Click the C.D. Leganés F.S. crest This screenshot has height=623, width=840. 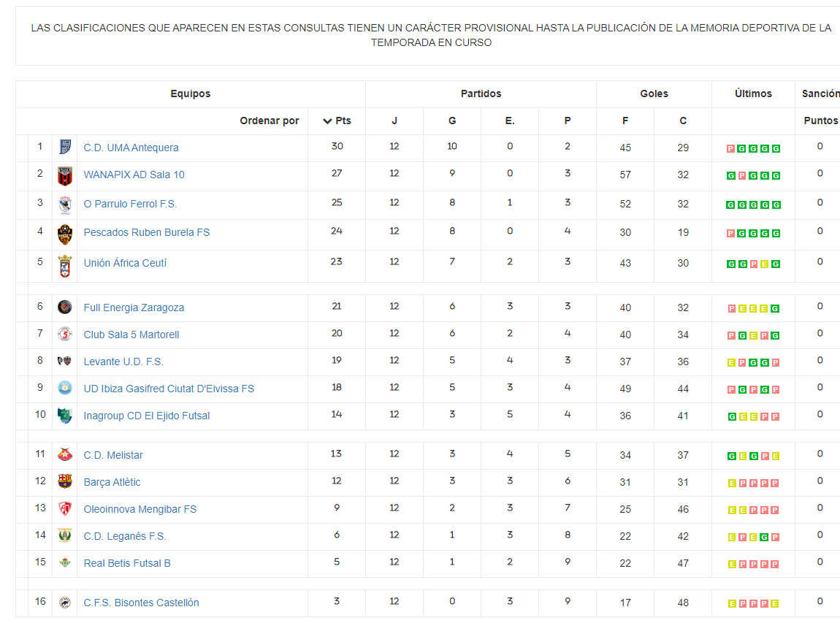pos(65,535)
